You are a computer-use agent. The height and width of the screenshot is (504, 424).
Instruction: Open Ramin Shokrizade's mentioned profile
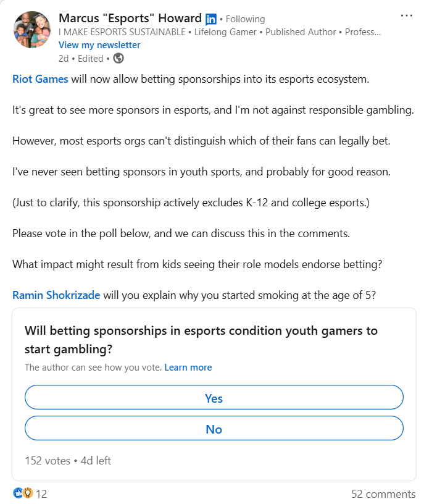coord(56,295)
